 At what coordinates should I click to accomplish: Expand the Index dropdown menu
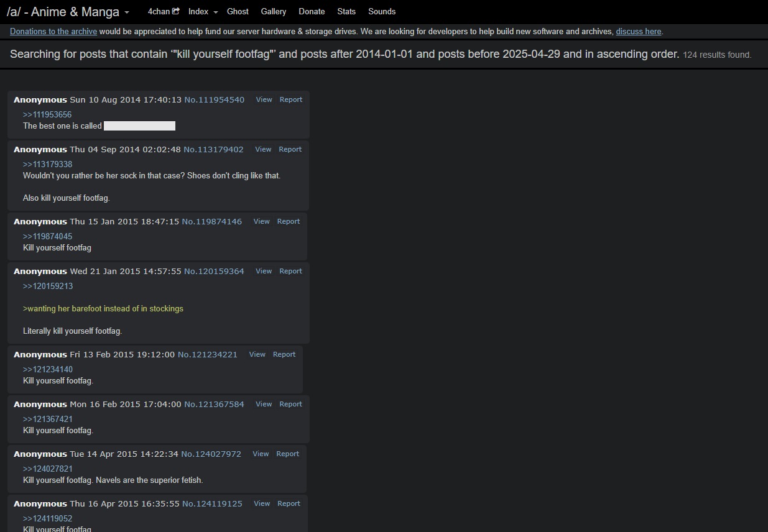(x=203, y=11)
